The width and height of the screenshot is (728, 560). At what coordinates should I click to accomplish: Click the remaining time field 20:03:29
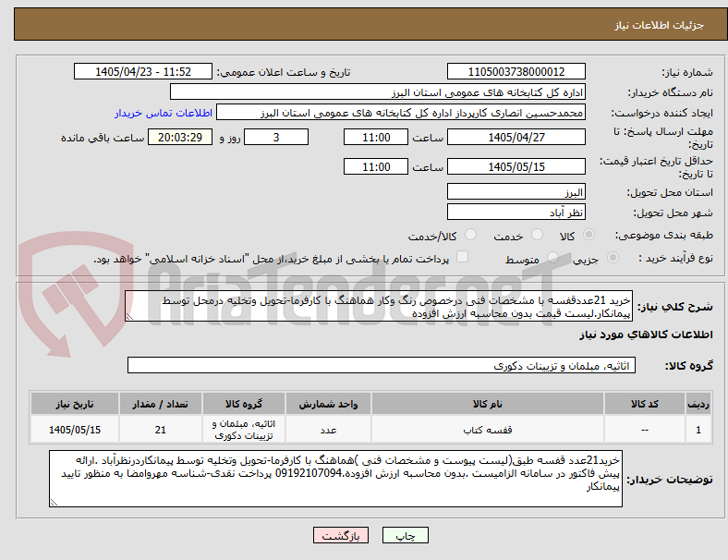(x=180, y=137)
